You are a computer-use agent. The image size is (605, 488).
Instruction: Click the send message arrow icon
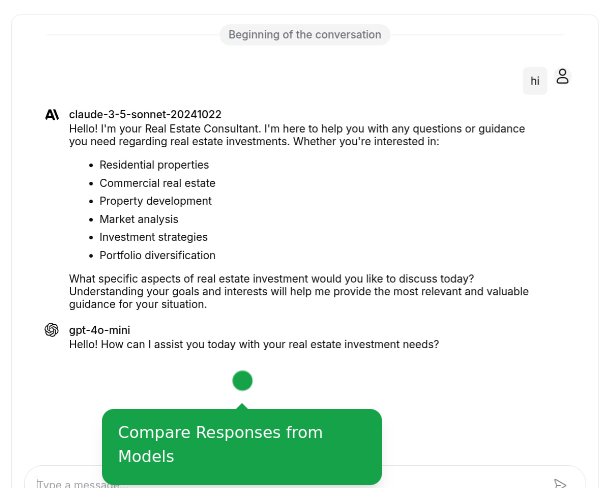coord(559,484)
